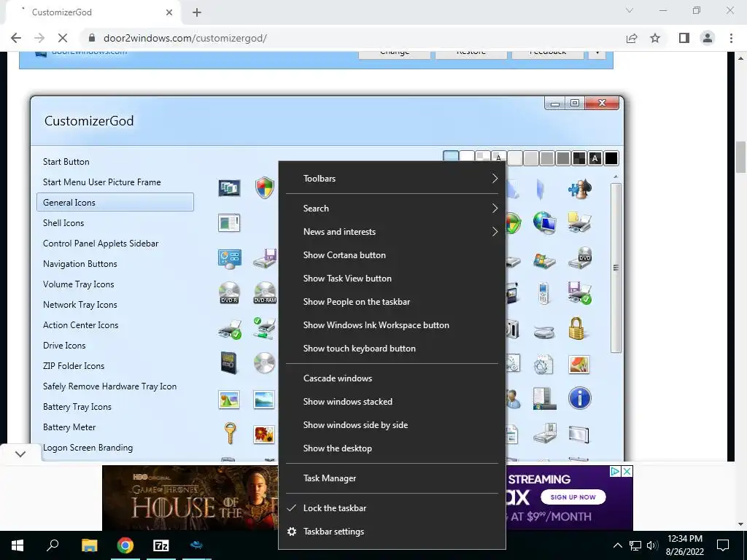Click the Chrome taskbar icon

[x=125, y=545]
